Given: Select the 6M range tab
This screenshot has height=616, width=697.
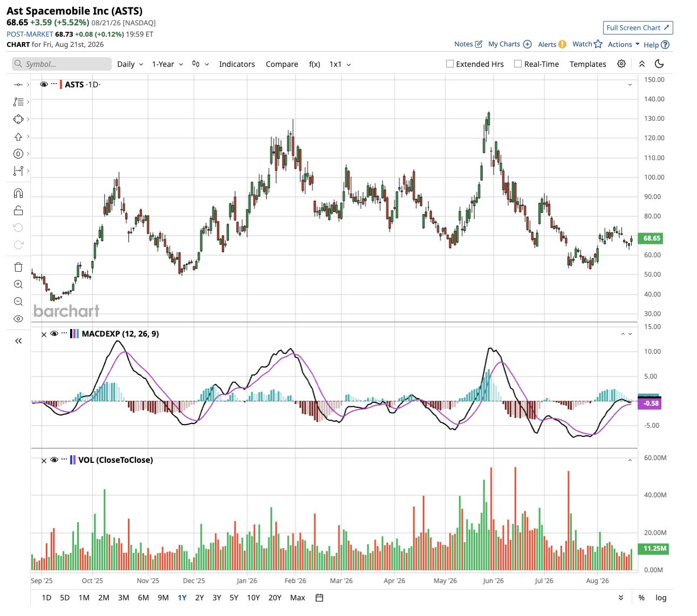Looking at the screenshot, I should pos(143,598).
